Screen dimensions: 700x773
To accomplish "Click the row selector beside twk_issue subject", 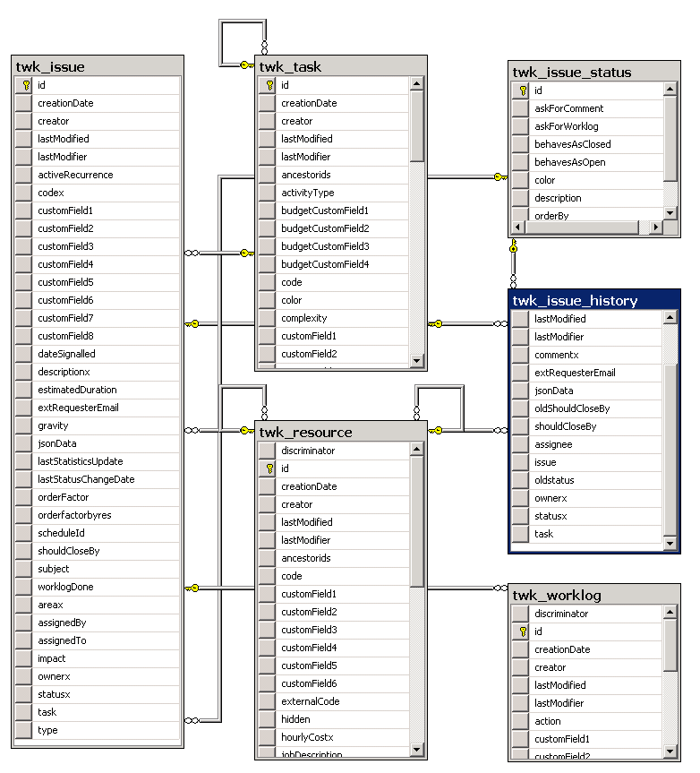I will 25,569.
